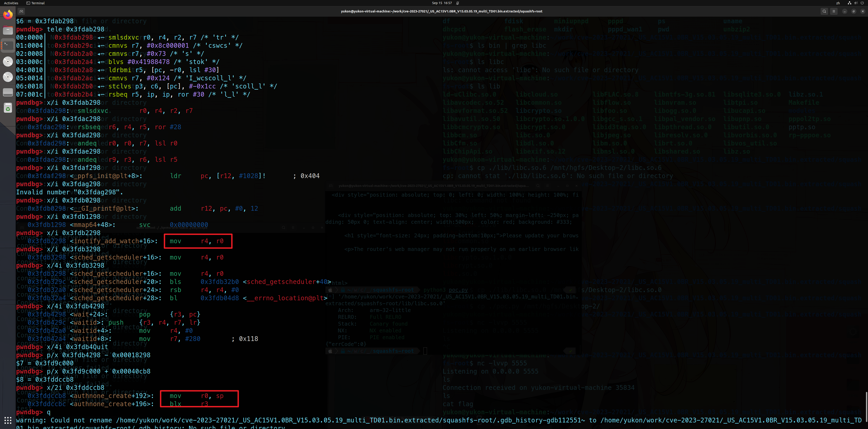868x429 pixels.
Task: Close the main terminal window
Action: [863, 11]
